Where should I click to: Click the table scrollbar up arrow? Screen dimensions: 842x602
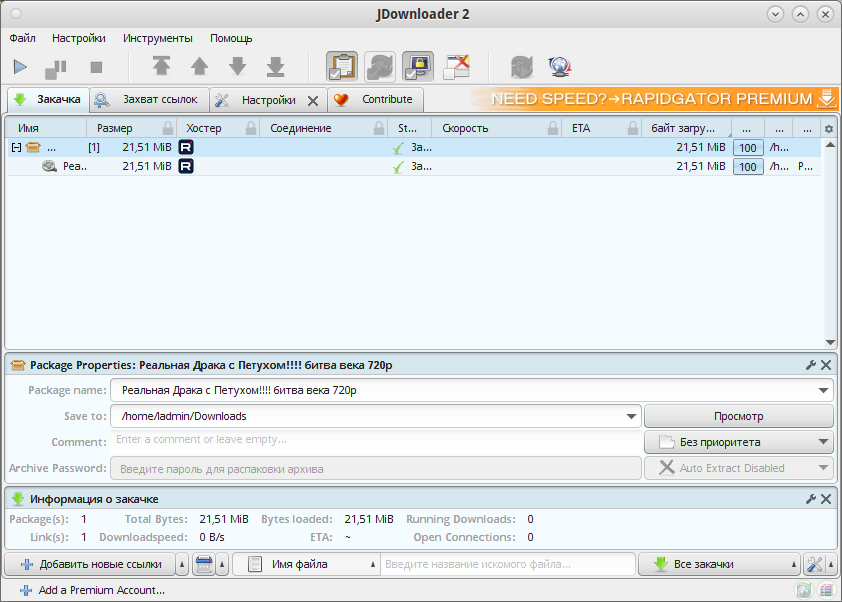[x=830, y=144]
